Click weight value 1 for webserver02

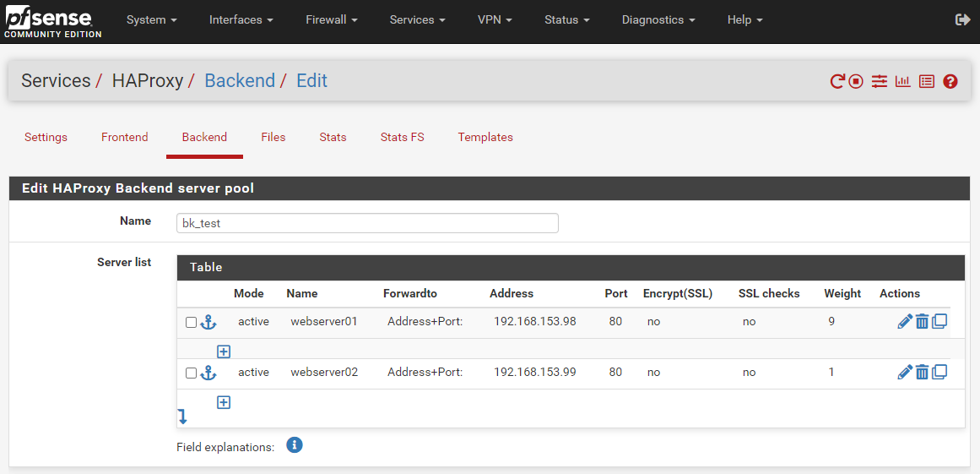831,373
